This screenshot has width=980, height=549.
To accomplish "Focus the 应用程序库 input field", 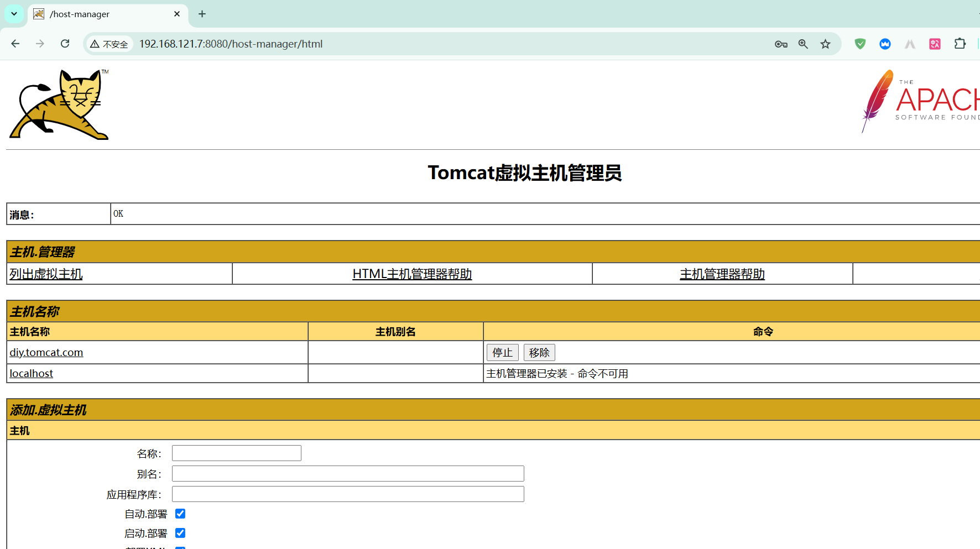I will point(348,494).
